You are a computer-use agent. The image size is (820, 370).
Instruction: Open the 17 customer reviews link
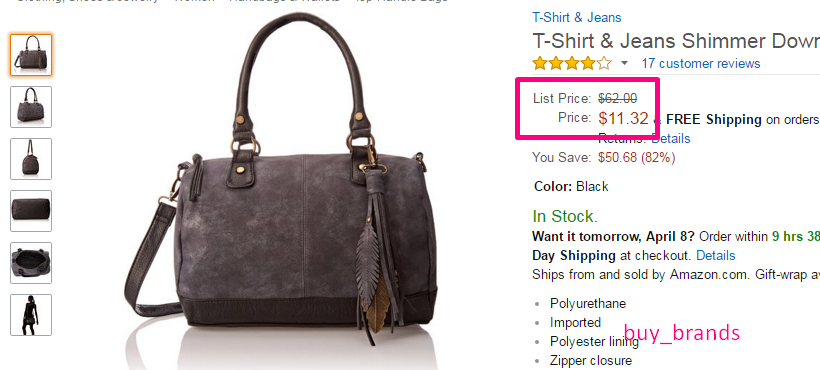[701, 64]
